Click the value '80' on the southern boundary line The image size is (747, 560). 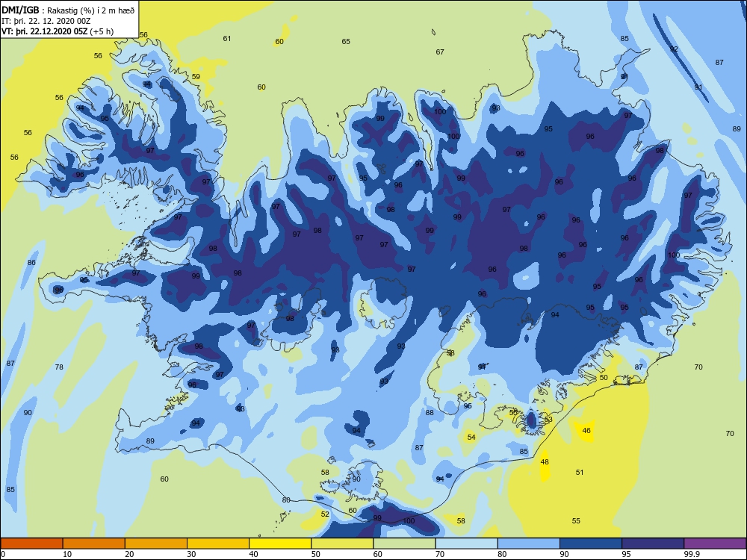pos(286,500)
